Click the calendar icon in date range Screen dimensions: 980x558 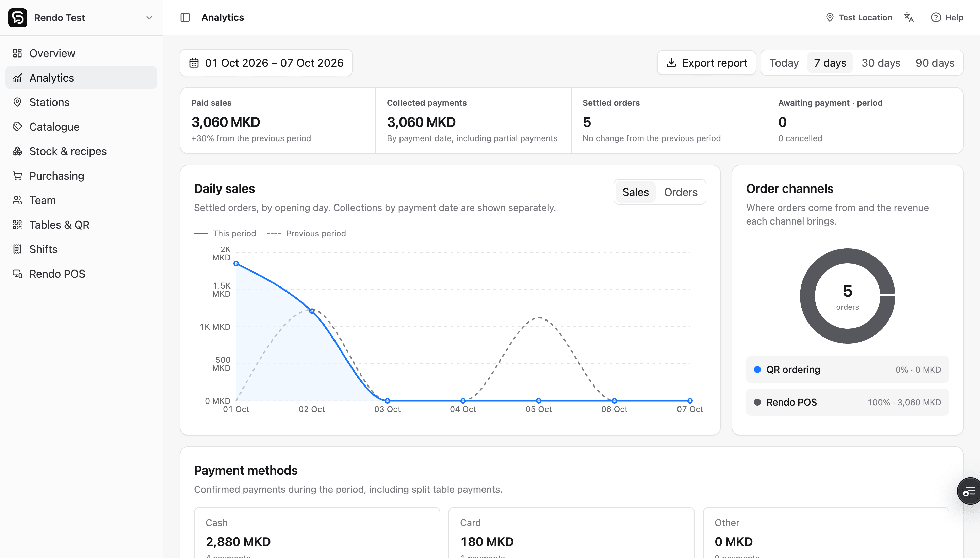click(194, 63)
